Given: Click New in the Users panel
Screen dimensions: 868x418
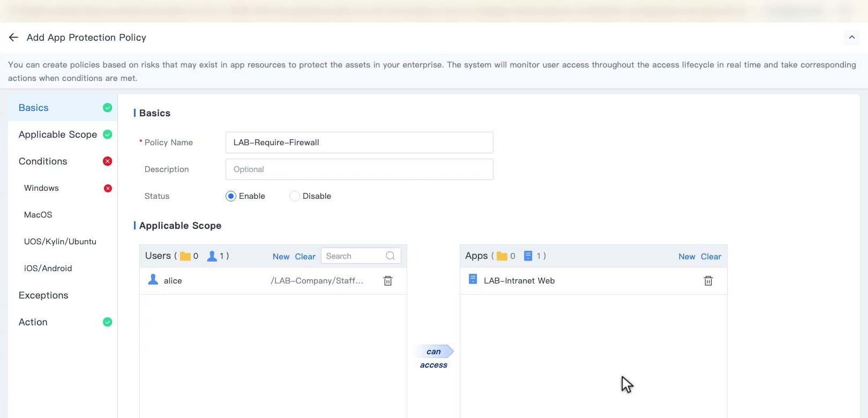Looking at the screenshot, I should coord(281,257).
